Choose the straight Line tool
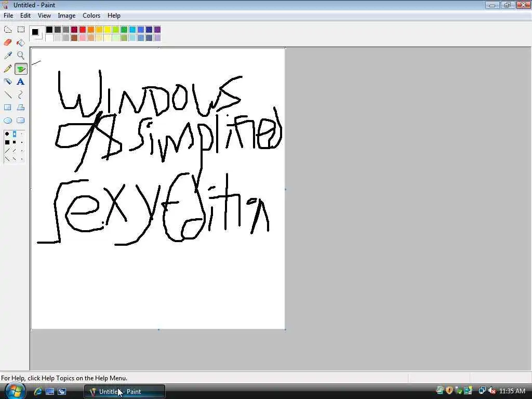532x399 pixels. click(8, 95)
